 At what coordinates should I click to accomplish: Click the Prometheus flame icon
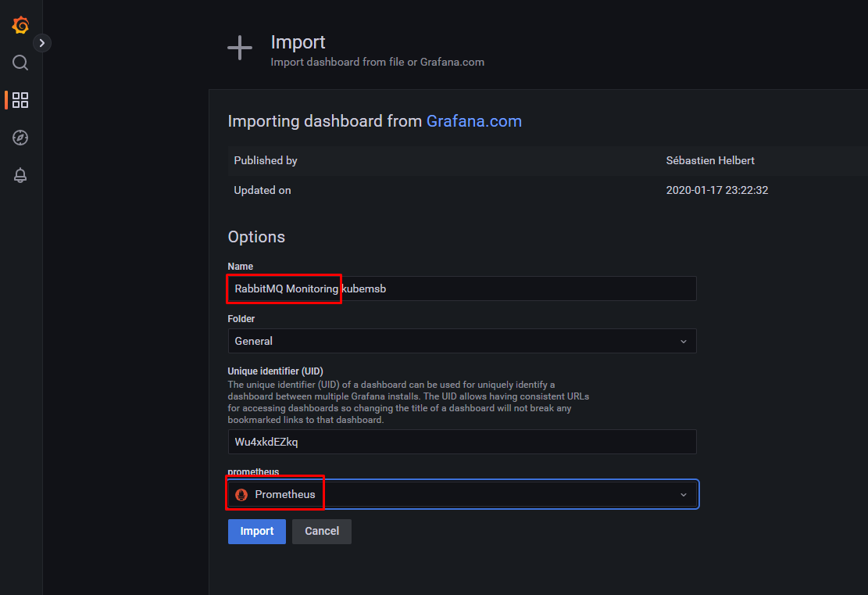pos(241,495)
